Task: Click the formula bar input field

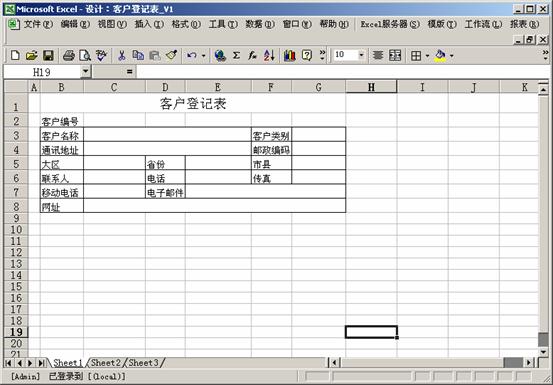Action: pos(342,72)
